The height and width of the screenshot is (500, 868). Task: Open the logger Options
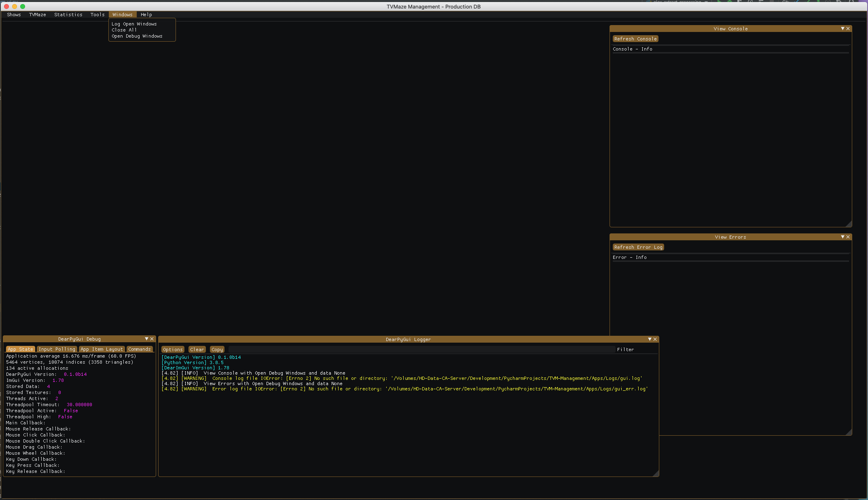[x=173, y=349]
